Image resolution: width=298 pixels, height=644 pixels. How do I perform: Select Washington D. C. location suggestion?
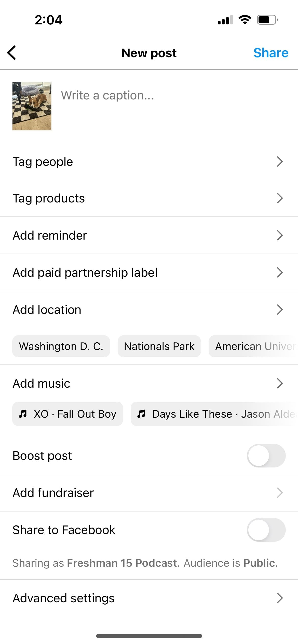[x=61, y=346]
